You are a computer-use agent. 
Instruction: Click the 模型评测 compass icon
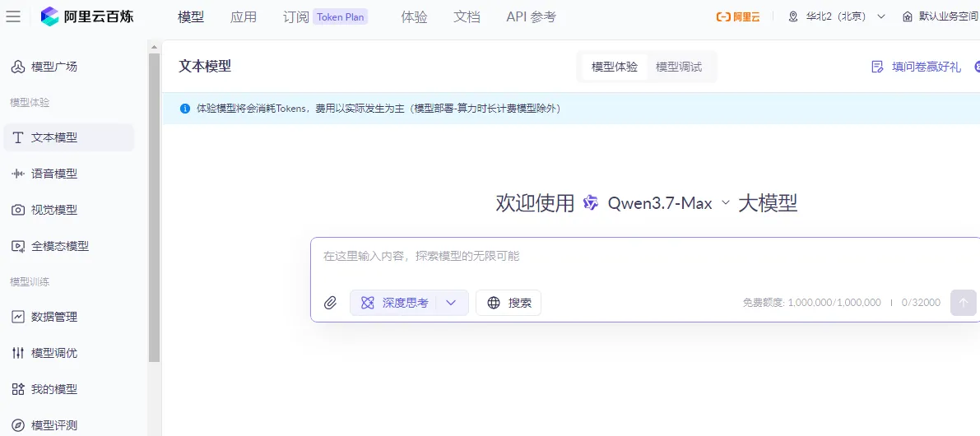click(18, 425)
